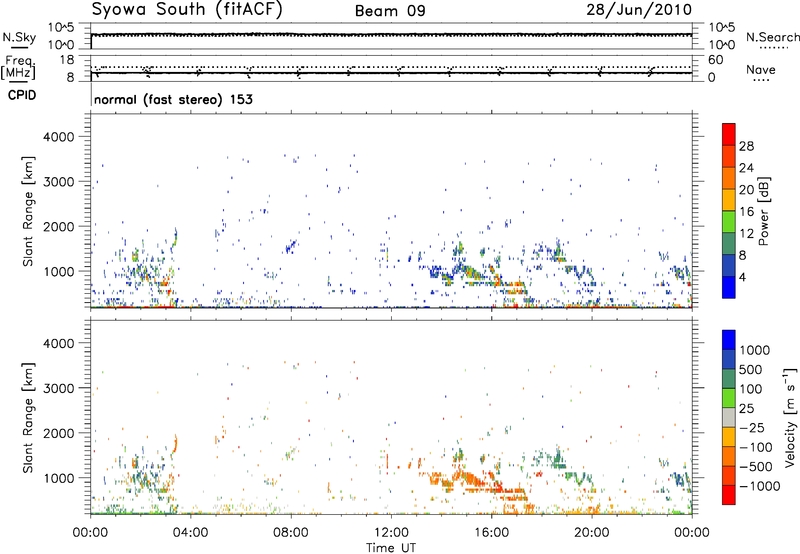Click the "25" label on Velocity colorbar
This screenshot has height=554, width=800.
point(746,408)
